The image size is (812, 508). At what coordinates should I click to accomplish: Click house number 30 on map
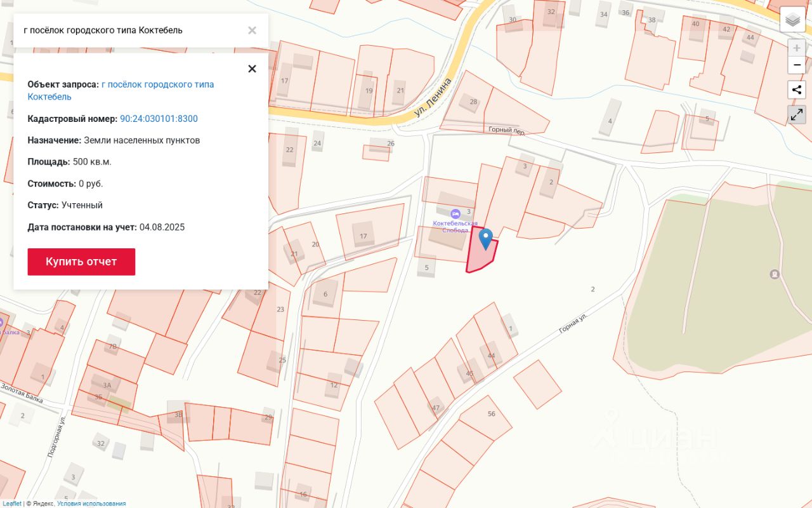coord(512,20)
